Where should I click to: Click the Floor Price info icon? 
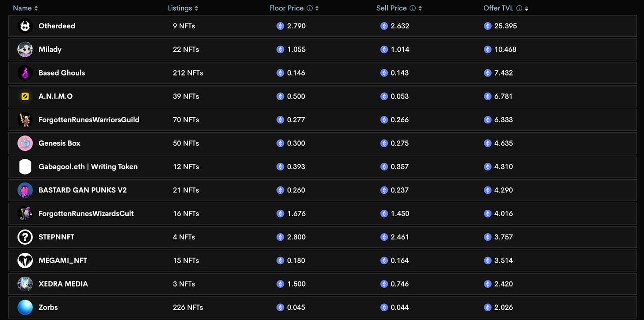coord(310,8)
